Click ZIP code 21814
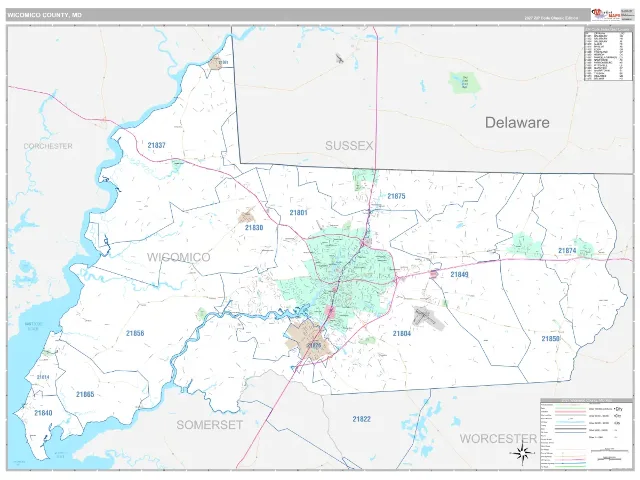 pos(43,377)
